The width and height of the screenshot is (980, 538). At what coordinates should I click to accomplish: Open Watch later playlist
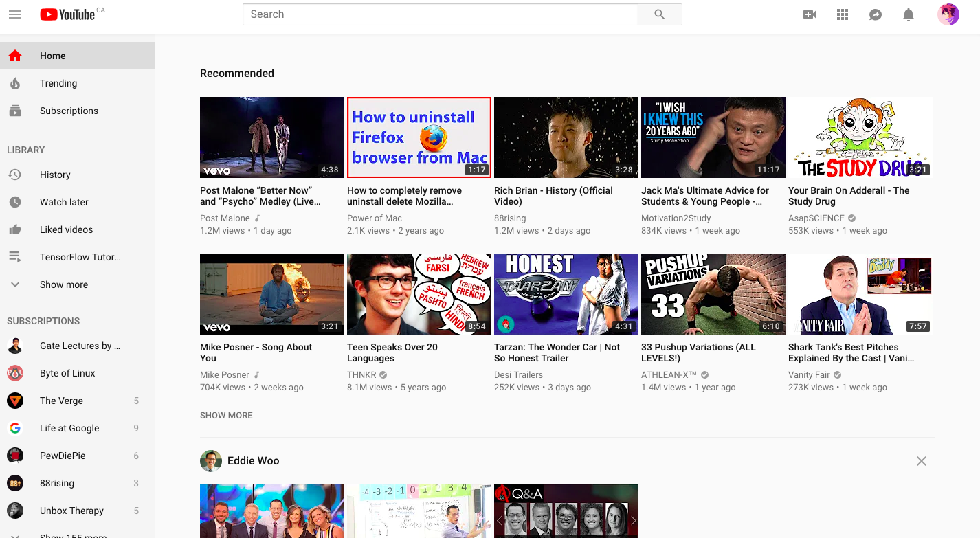pyautogui.click(x=64, y=202)
